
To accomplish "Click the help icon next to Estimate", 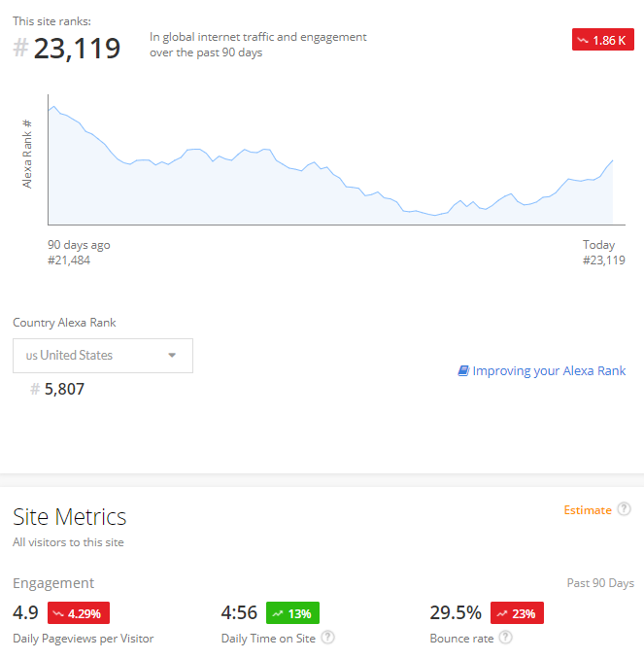I will 624,509.
